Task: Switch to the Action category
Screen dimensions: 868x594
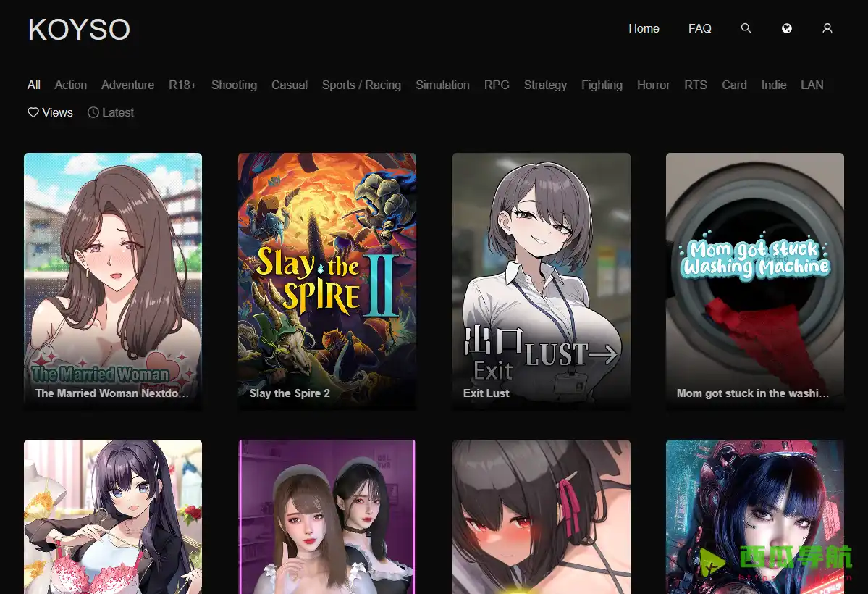Action: (71, 85)
